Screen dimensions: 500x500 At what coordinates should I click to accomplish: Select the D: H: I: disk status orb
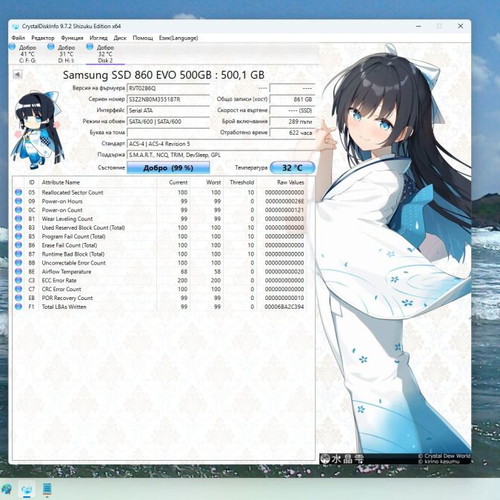click(x=51, y=47)
